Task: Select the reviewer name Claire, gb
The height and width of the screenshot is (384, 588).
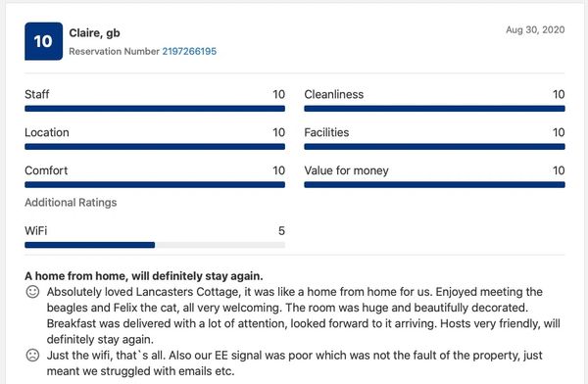Action: click(x=94, y=33)
